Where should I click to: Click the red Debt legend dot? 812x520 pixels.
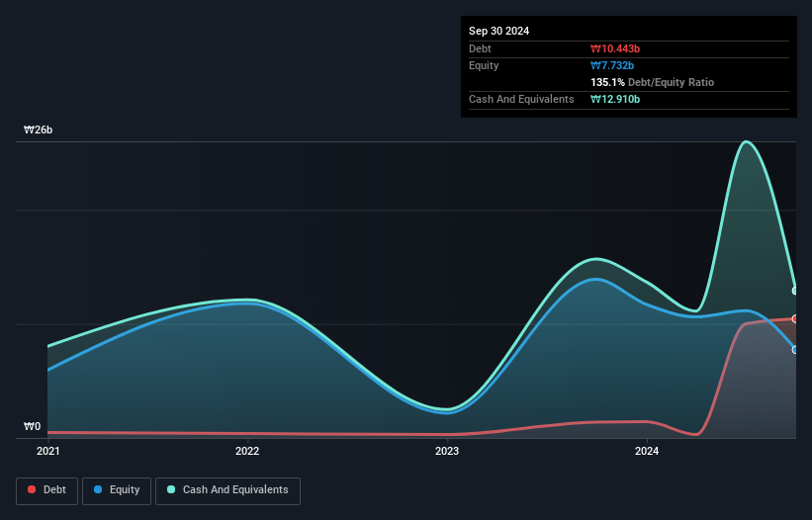click(x=32, y=489)
